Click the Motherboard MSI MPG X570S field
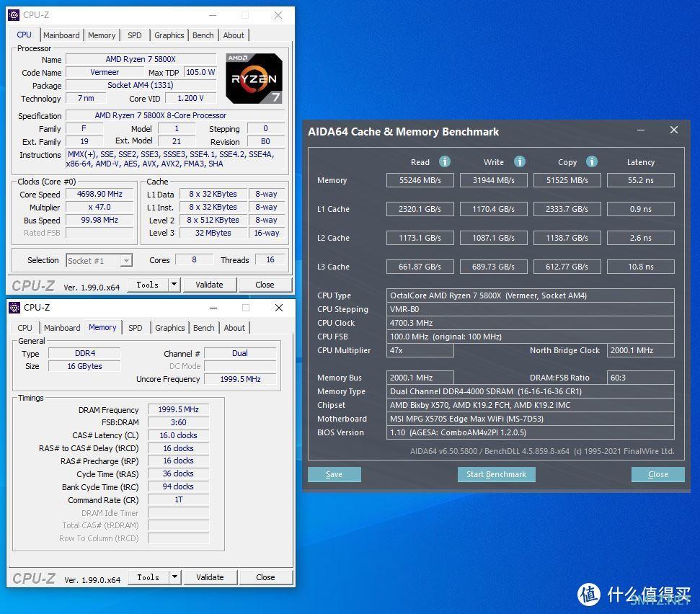The width and height of the screenshot is (700, 614). click(530, 419)
